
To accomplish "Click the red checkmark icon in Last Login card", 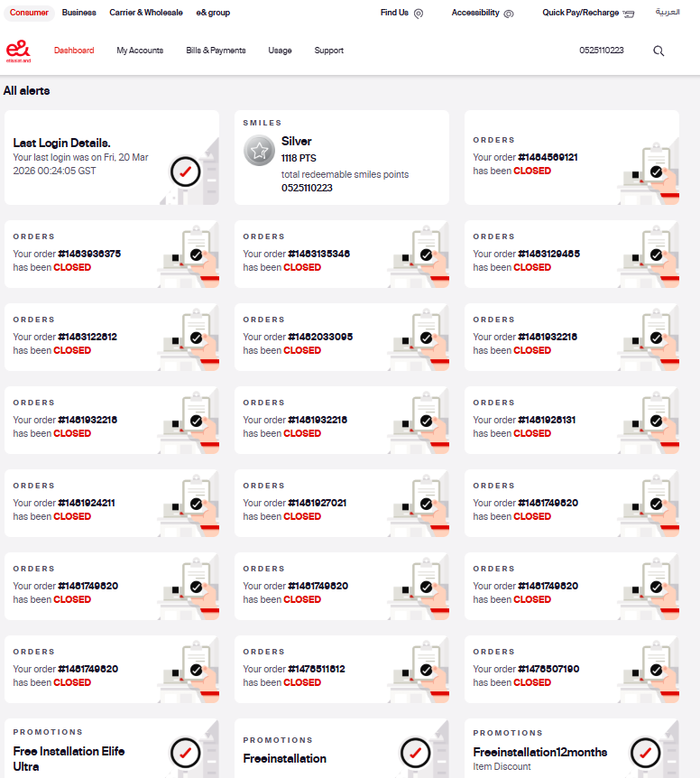I will click(x=186, y=171).
